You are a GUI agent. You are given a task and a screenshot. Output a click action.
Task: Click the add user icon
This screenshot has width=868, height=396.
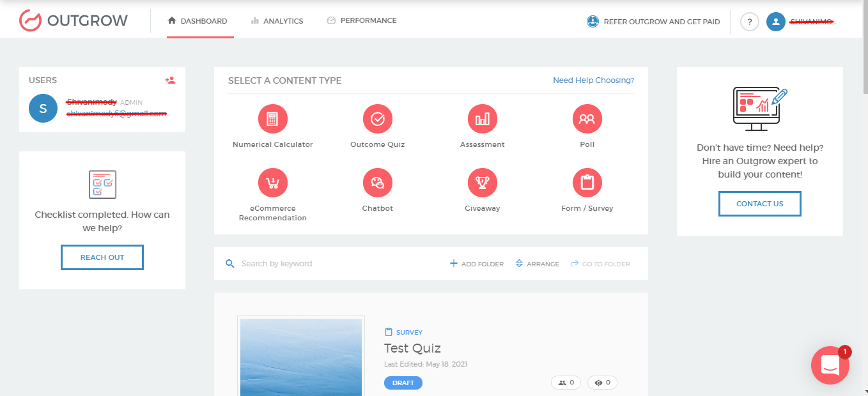coord(170,80)
